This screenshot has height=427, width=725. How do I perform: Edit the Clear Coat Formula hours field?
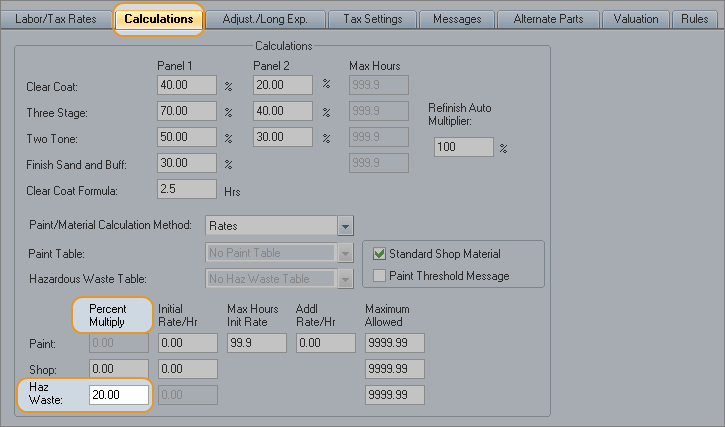point(187,189)
